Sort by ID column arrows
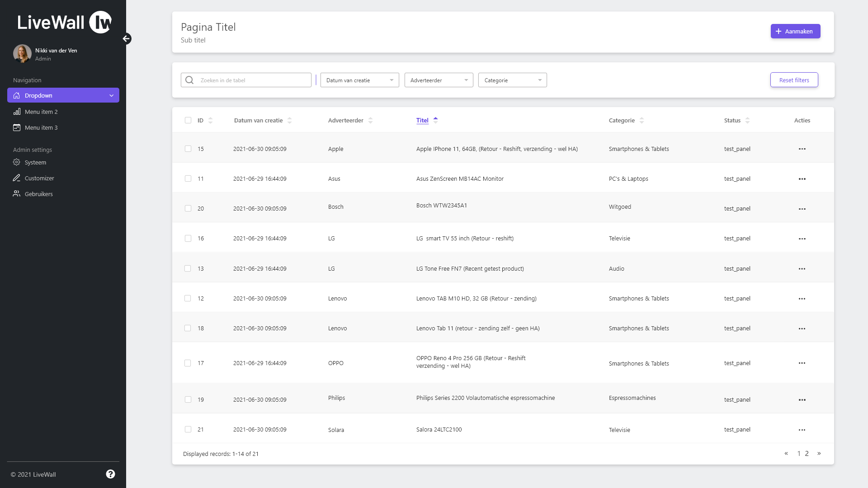Viewport: 868px width, 488px height. click(210, 120)
